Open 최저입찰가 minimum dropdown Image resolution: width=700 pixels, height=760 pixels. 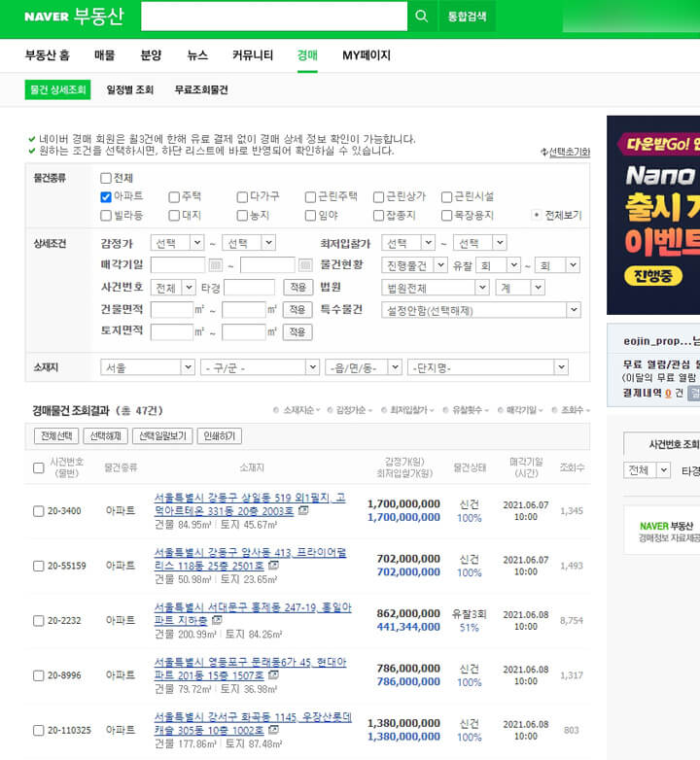click(408, 243)
